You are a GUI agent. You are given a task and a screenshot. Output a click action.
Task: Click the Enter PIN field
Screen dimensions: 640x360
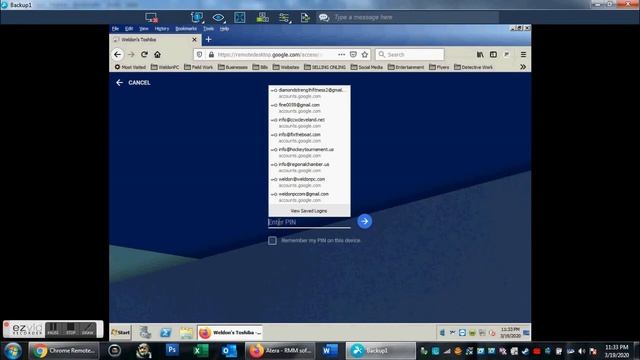pyautogui.click(x=309, y=222)
